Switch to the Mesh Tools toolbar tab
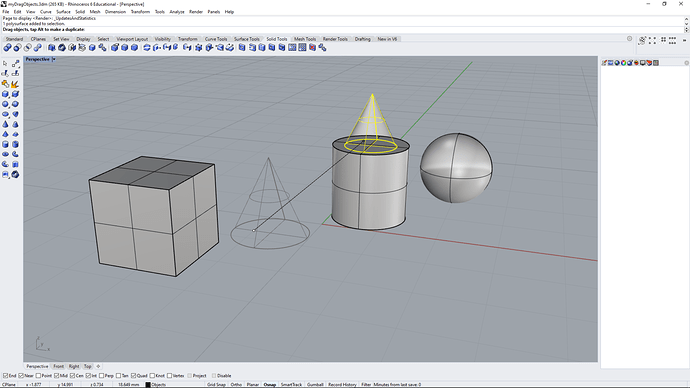690x388 pixels. [305, 39]
